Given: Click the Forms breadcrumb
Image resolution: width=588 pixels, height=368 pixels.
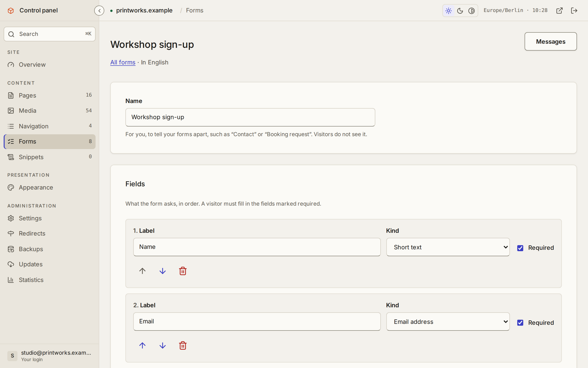Looking at the screenshot, I should (195, 11).
